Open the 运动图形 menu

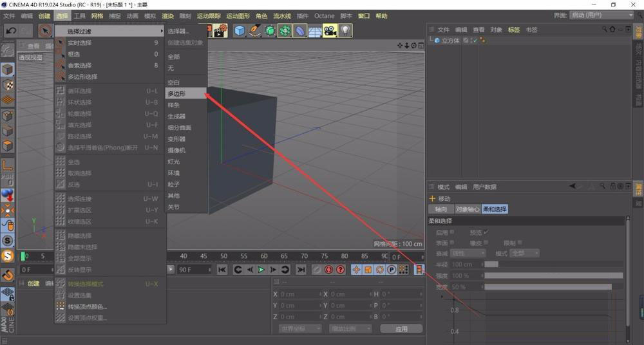point(238,15)
